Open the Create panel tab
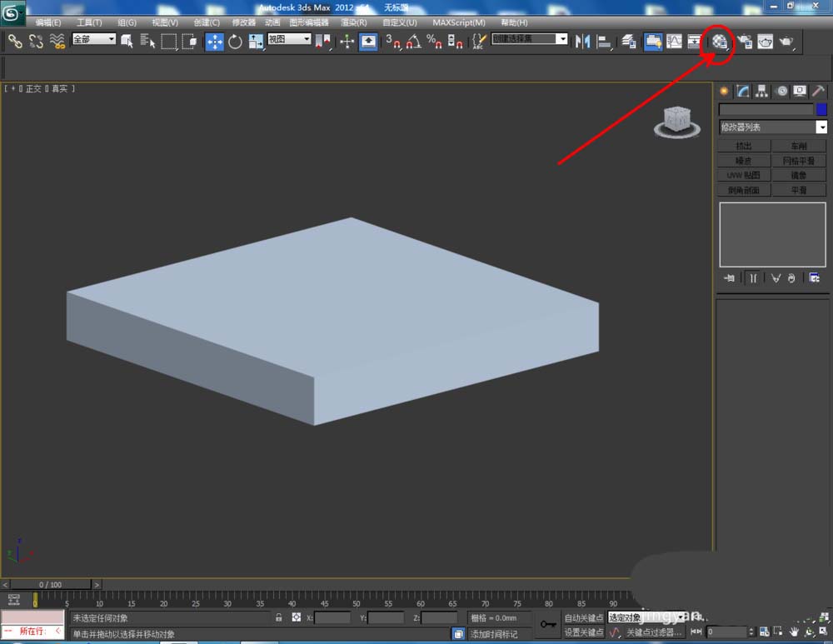This screenshot has height=644, width=833. pos(724,91)
